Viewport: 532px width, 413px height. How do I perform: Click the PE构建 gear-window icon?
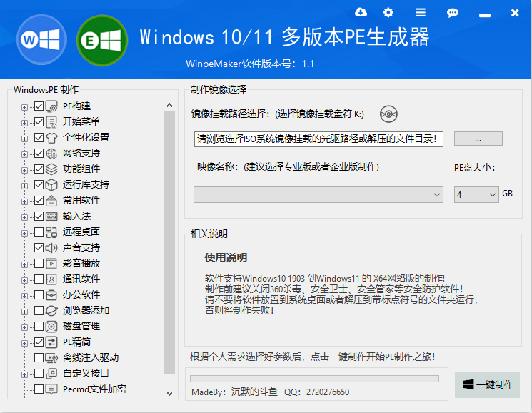tap(51, 106)
